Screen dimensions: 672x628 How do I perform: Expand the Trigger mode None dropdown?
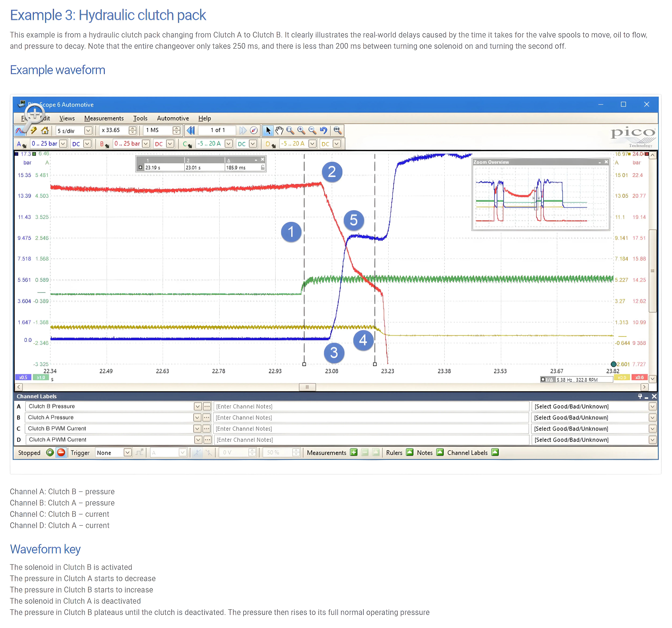coord(127,453)
